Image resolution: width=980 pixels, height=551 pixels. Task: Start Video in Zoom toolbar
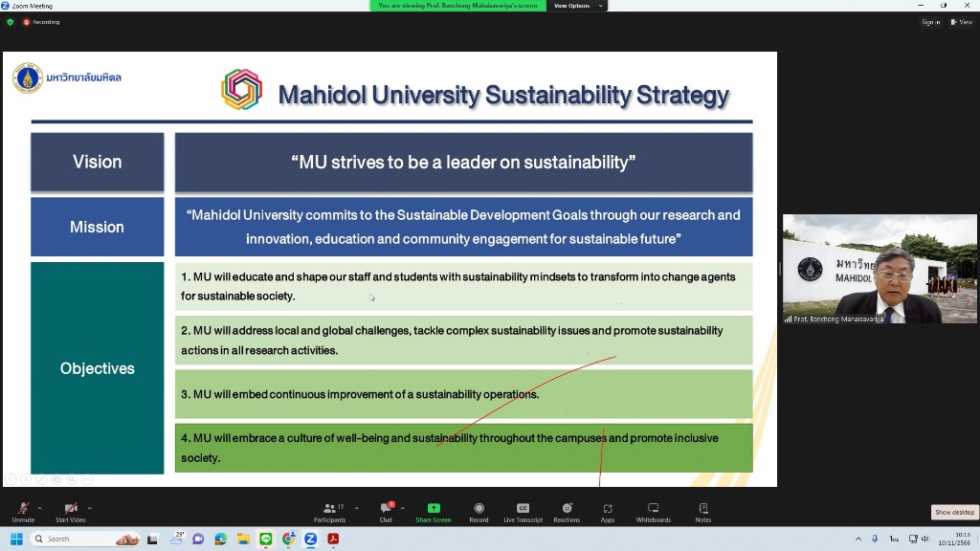[x=71, y=512]
